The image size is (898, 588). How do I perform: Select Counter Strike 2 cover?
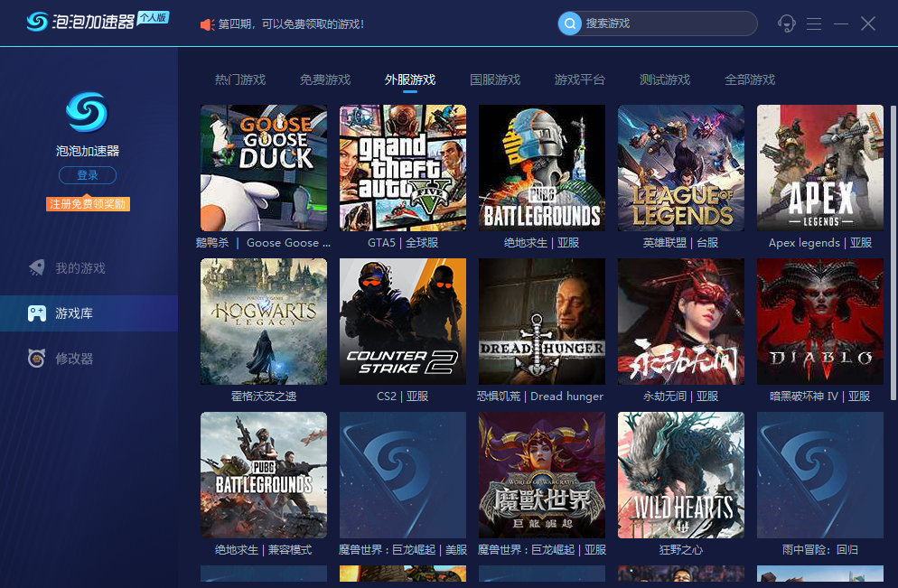tap(403, 322)
